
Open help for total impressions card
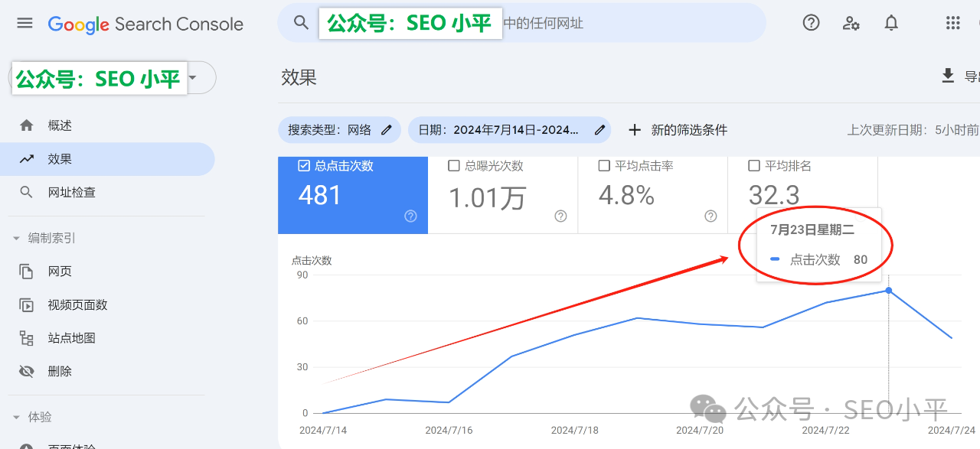(560, 216)
